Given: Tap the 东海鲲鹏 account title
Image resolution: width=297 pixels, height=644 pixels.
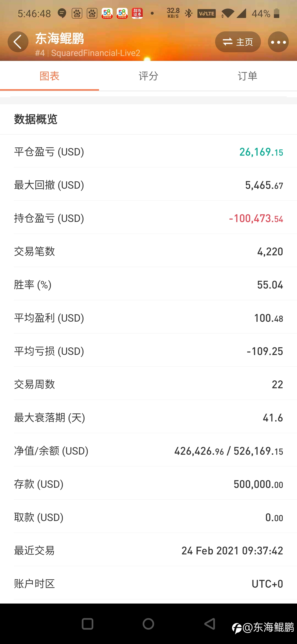Looking at the screenshot, I should click(60, 39).
